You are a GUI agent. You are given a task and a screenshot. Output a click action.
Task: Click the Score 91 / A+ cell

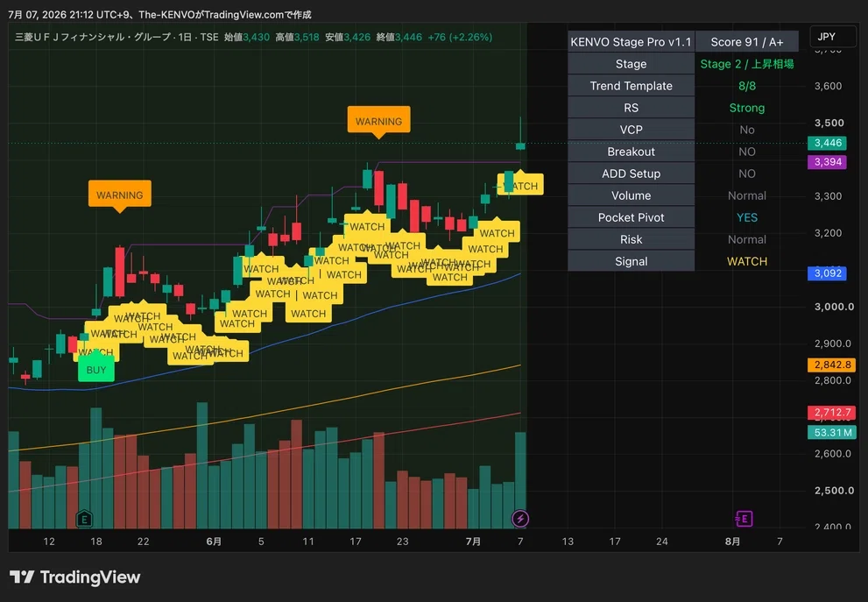pyautogui.click(x=747, y=42)
